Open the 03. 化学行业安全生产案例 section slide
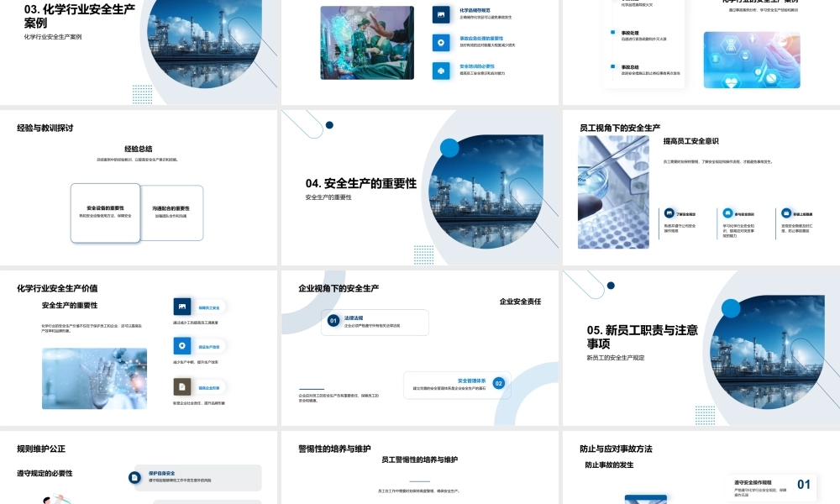This screenshot has width=840, height=504. point(139,52)
